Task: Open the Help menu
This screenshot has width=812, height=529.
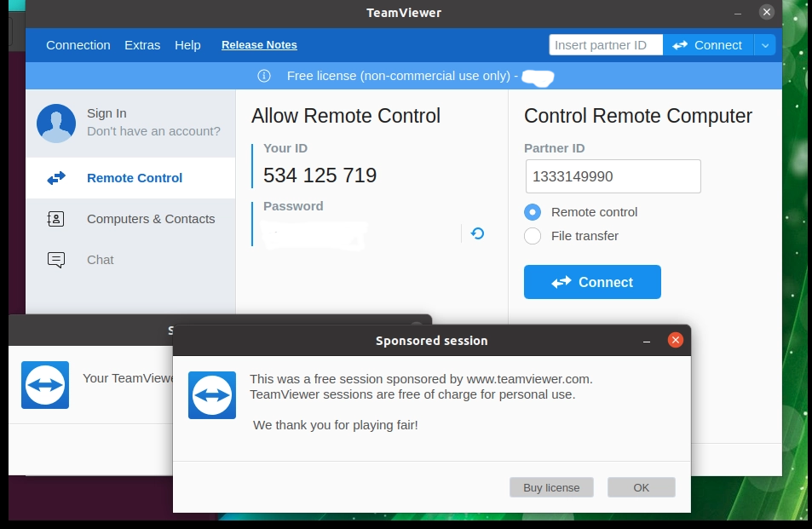Action: pyautogui.click(x=187, y=45)
